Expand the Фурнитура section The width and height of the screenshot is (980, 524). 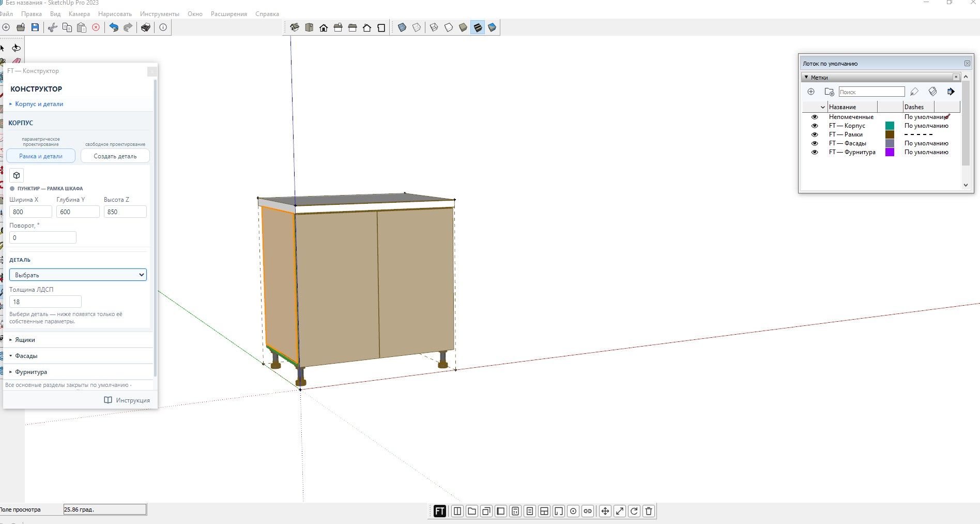(79, 372)
